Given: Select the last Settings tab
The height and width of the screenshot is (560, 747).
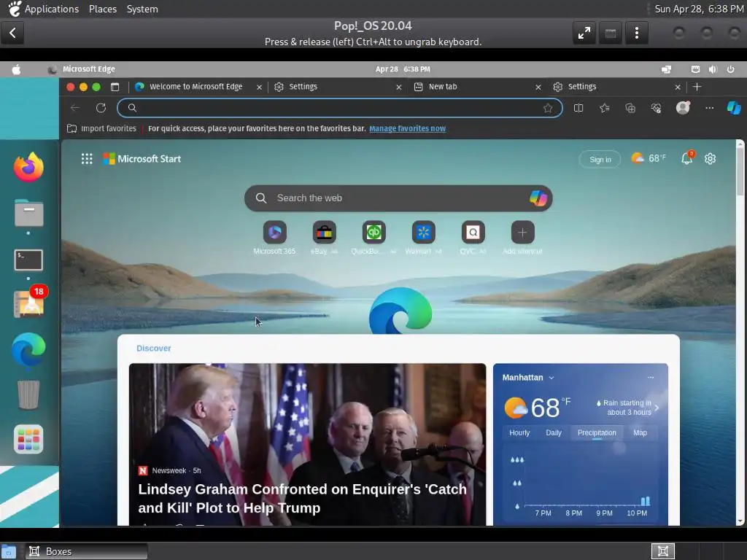Looking at the screenshot, I should tap(582, 87).
